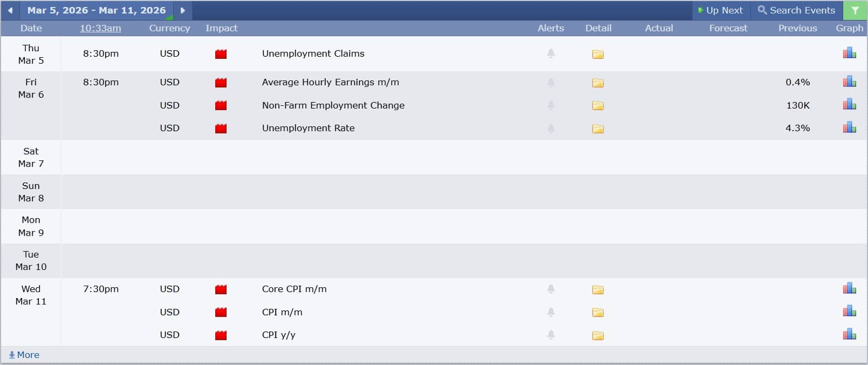Toggle alert bell for CPI m/m

[551, 312]
